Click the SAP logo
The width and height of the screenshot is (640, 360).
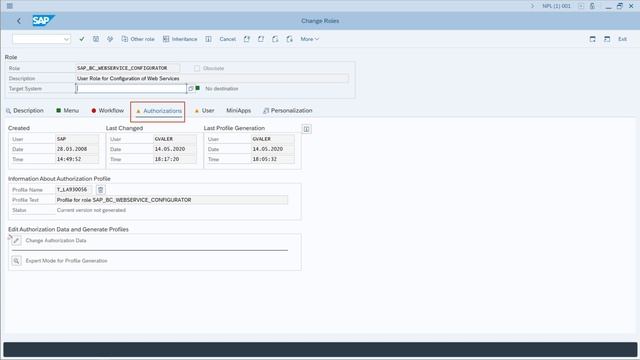click(x=43, y=20)
